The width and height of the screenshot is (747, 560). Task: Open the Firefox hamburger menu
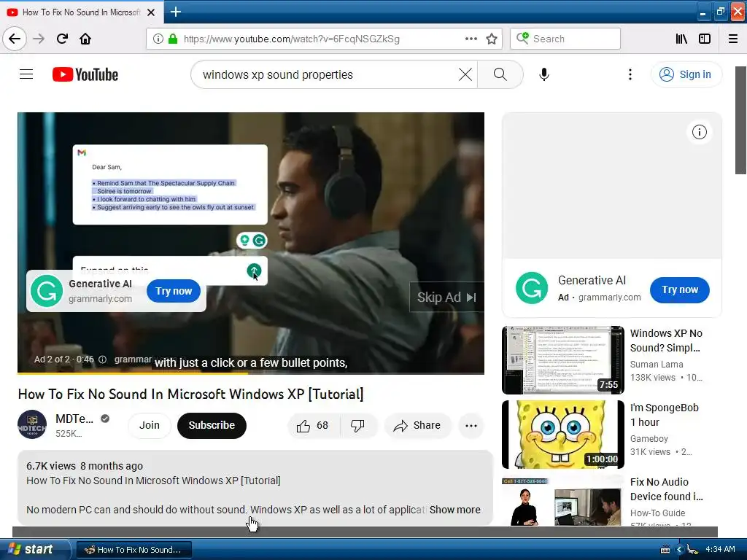point(733,39)
